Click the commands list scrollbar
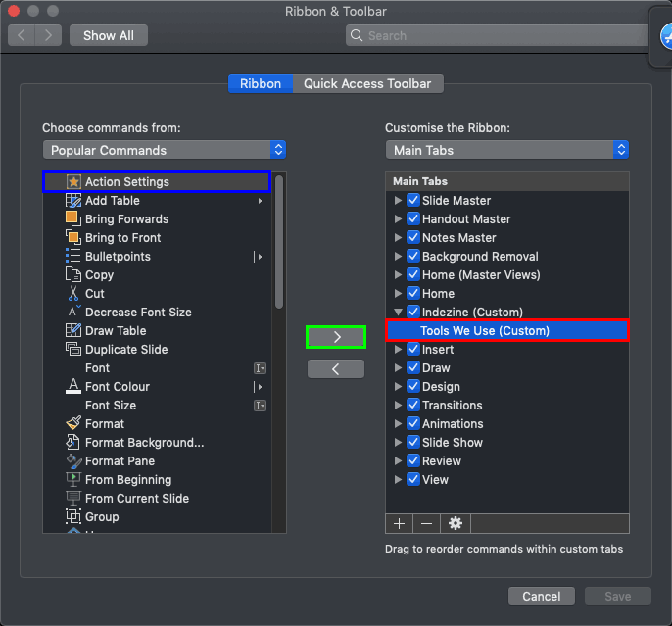The image size is (672, 626). (x=279, y=242)
